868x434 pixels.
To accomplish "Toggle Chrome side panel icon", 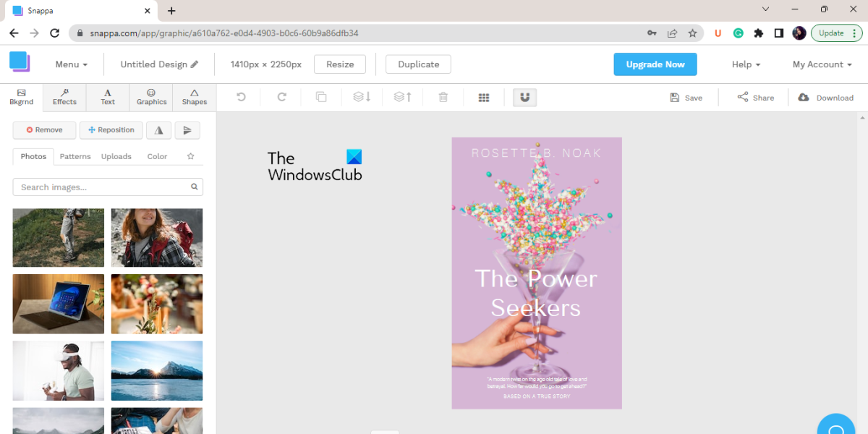I will [778, 33].
